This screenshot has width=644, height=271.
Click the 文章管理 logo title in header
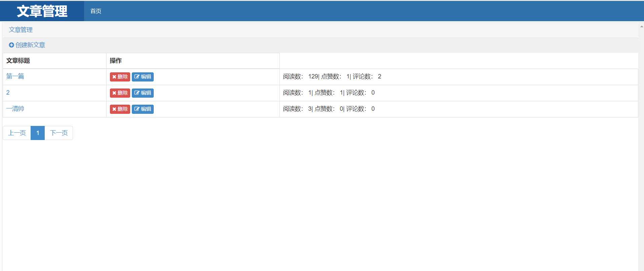[42, 11]
